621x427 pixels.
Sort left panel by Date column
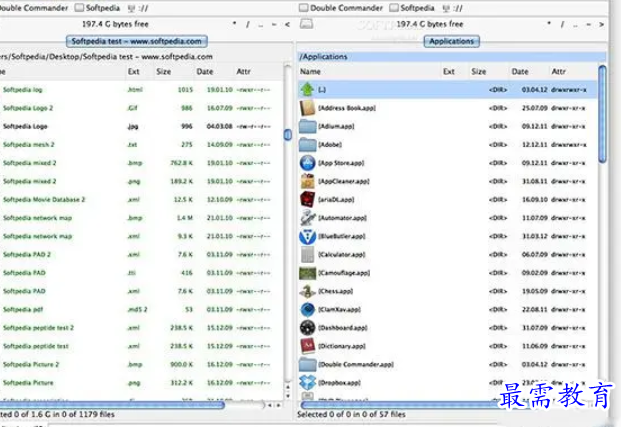[213, 72]
